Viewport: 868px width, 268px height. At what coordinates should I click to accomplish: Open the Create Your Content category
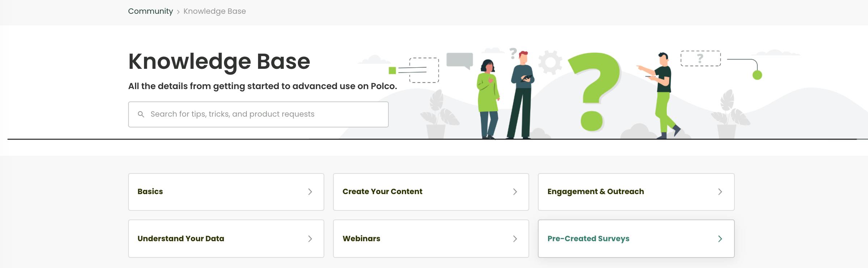point(431,192)
